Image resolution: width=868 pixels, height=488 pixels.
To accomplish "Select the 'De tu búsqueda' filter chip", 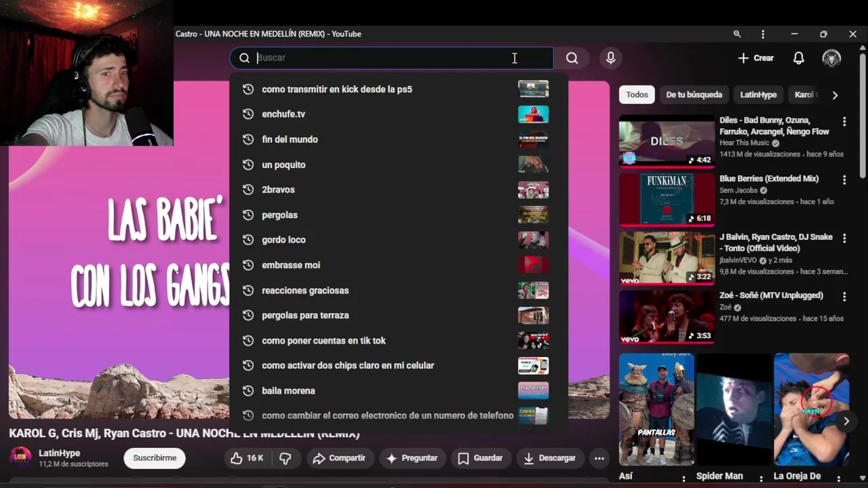I will click(x=694, y=95).
